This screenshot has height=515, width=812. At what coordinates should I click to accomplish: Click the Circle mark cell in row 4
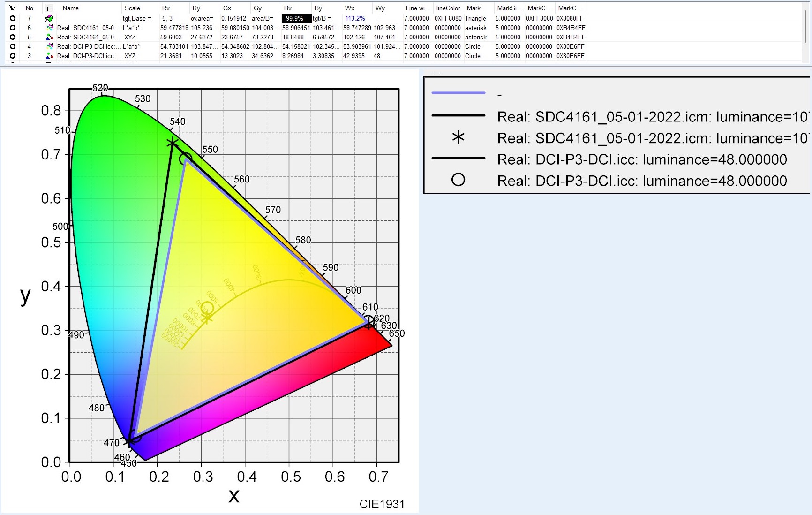(473, 46)
